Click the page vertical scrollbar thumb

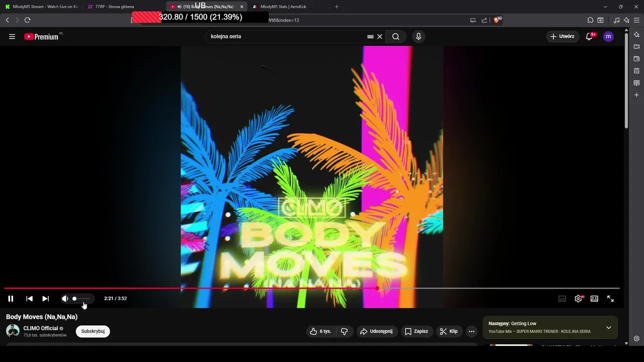pos(626,80)
